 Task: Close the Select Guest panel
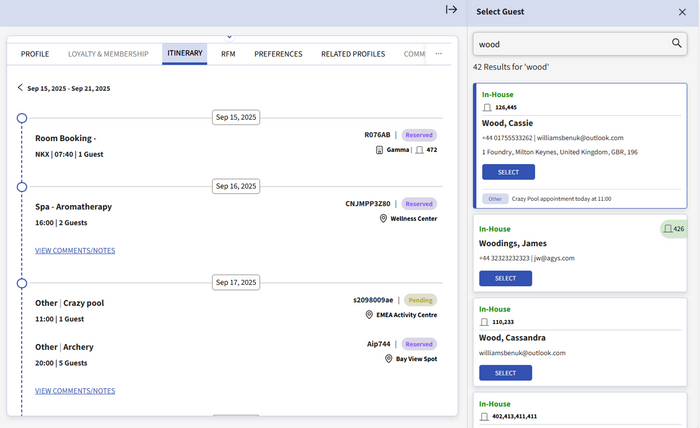point(682,12)
